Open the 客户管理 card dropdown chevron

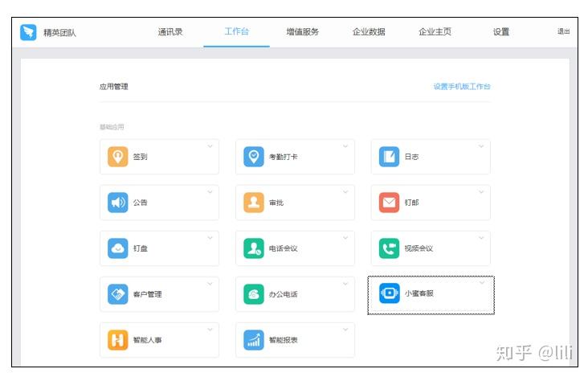coord(210,284)
